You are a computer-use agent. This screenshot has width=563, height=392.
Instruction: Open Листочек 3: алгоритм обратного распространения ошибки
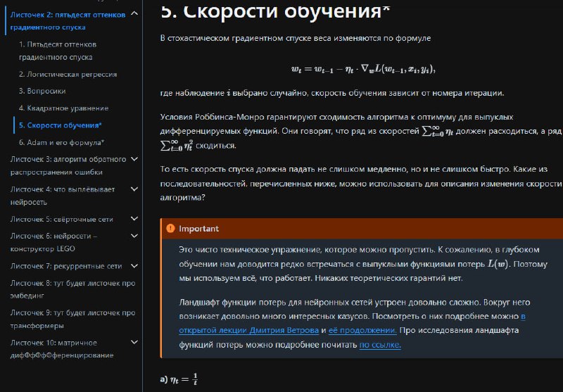click(68, 165)
